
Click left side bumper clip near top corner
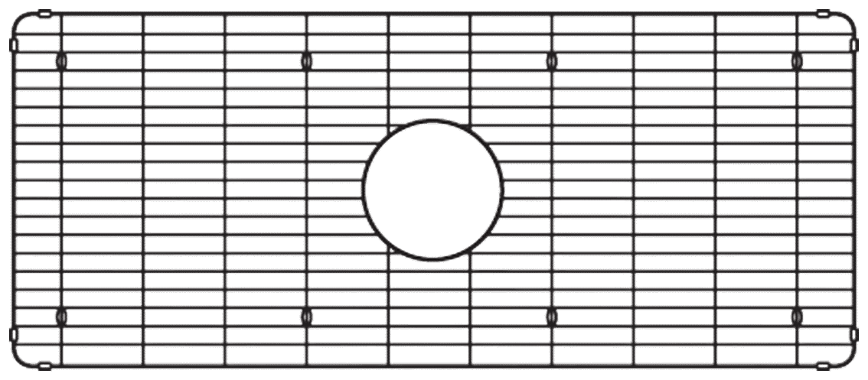(x=13, y=45)
